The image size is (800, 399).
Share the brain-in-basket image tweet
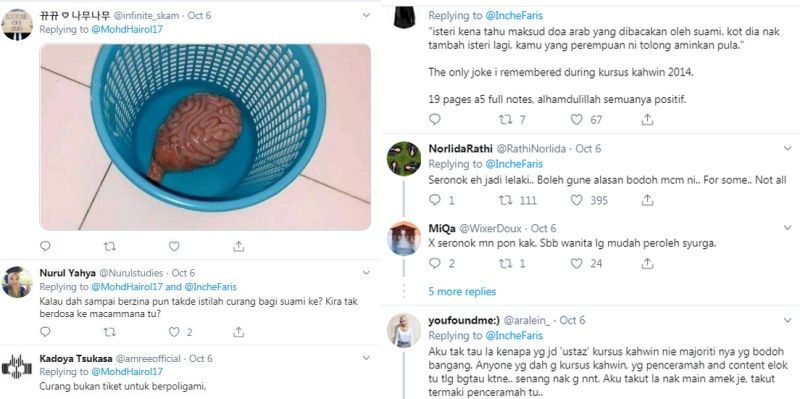point(238,246)
